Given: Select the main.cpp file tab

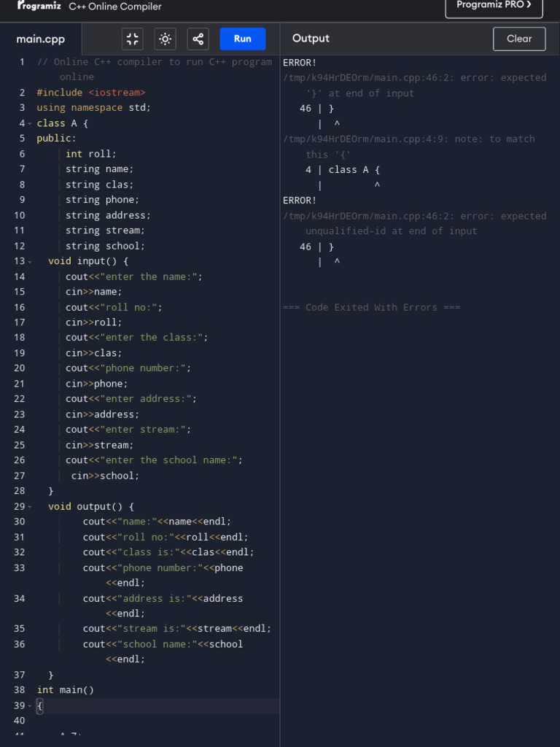Looking at the screenshot, I should [41, 39].
